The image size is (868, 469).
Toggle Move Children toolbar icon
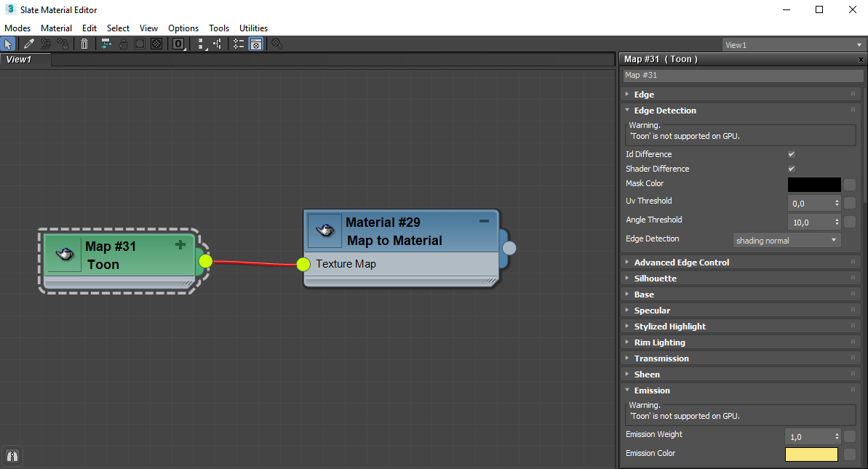pyautogui.click(x=106, y=44)
